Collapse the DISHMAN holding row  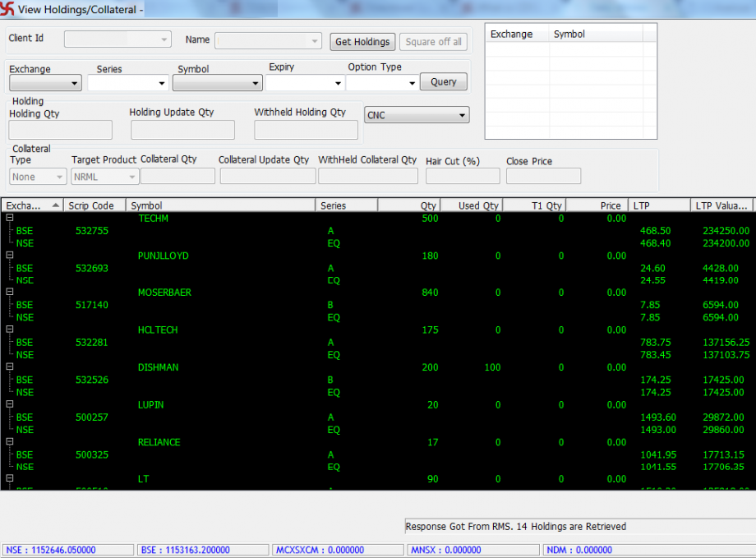(10, 367)
